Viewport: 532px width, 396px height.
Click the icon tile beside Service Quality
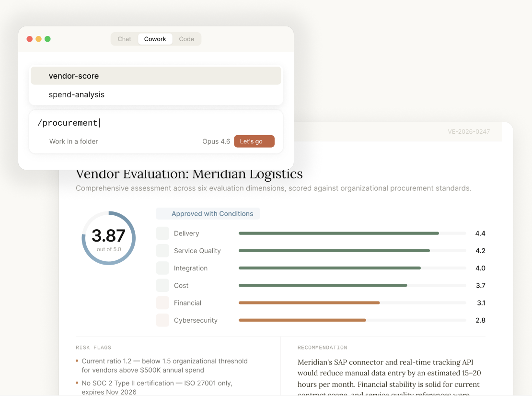[162, 251]
